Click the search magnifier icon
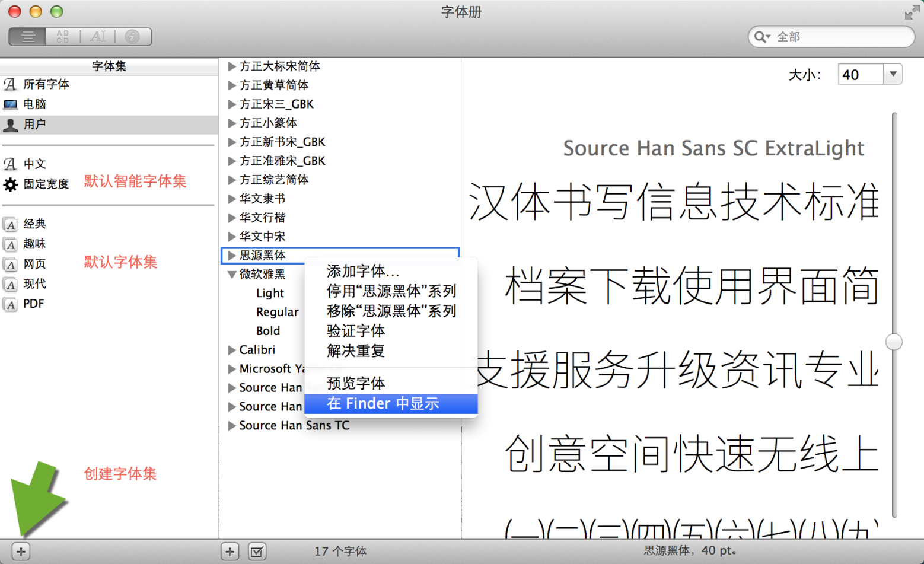The width and height of the screenshot is (924, 564). [761, 37]
